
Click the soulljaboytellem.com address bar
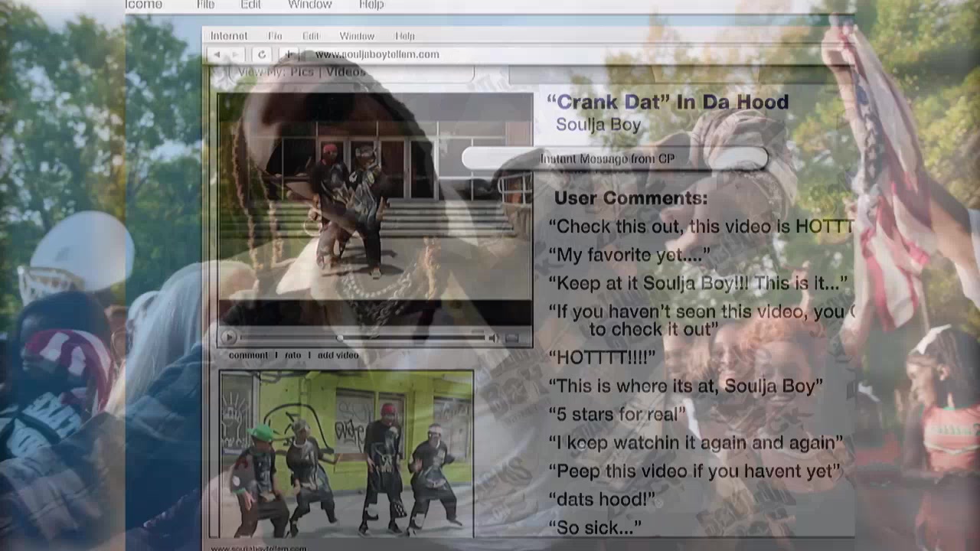pyautogui.click(x=377, y=54)
